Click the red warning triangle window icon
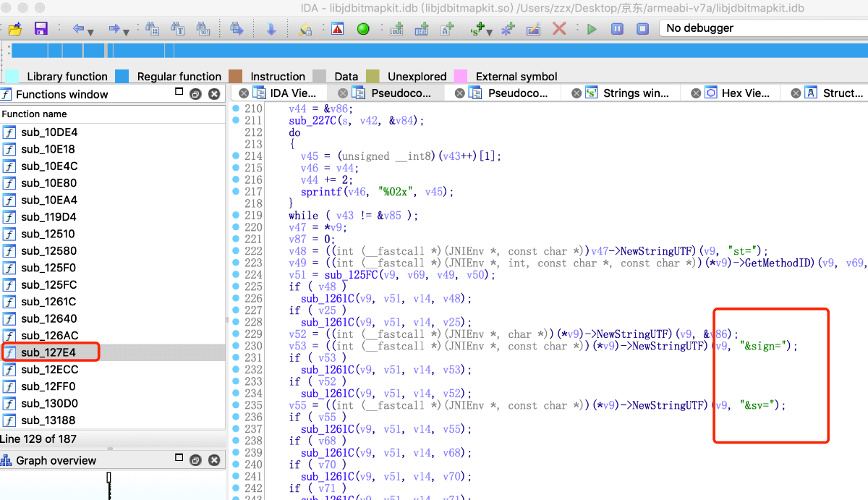The width and height of the screenshot is (868, 500). 337,29
